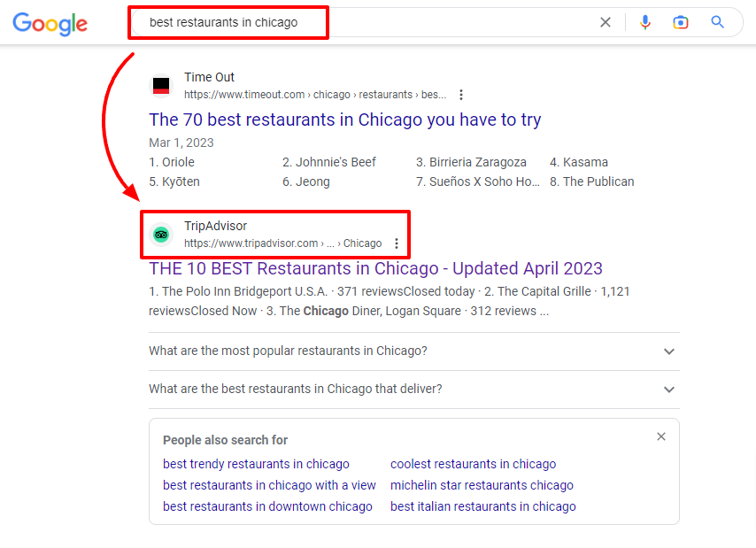This screenshot has height=548, width=756.
Task: Click list entry '4. Kasama'
Action: pos(579,162)
